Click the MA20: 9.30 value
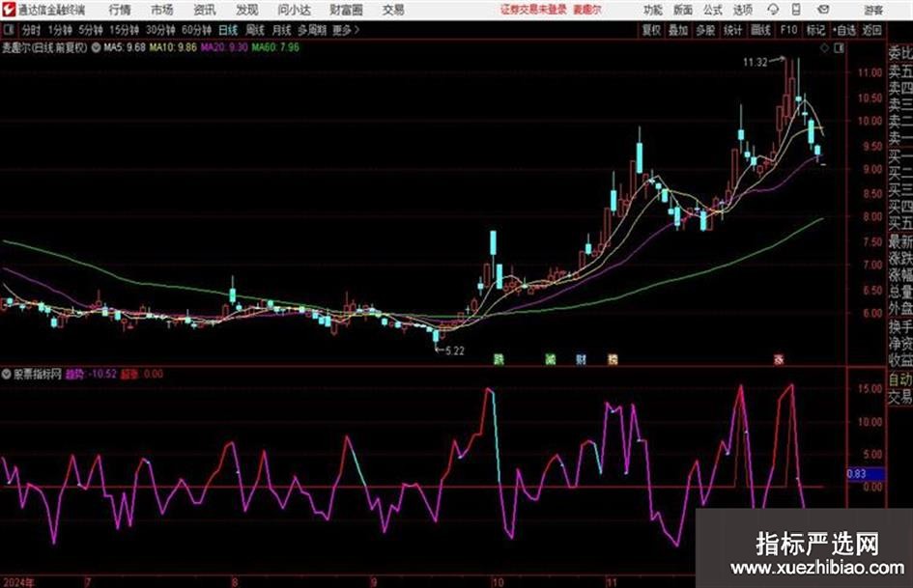Image resolution: width=913 pixels, height=588 pixels. pyautogui.click(x=224, y=47)
